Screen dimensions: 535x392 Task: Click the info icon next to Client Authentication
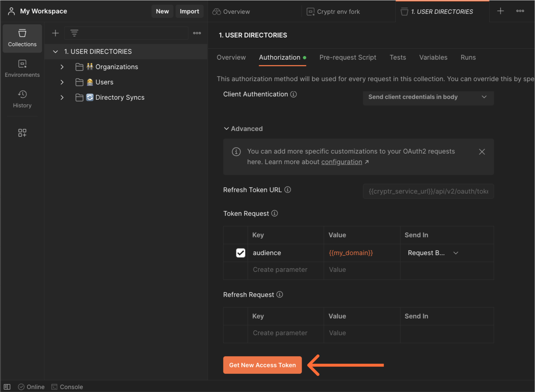pos(293,94)
